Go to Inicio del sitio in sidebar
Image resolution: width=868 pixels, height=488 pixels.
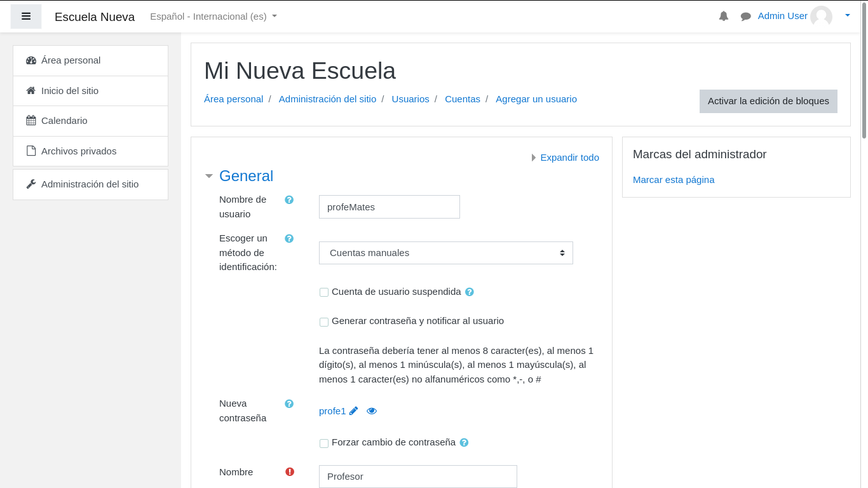click(x=90, y=91)
